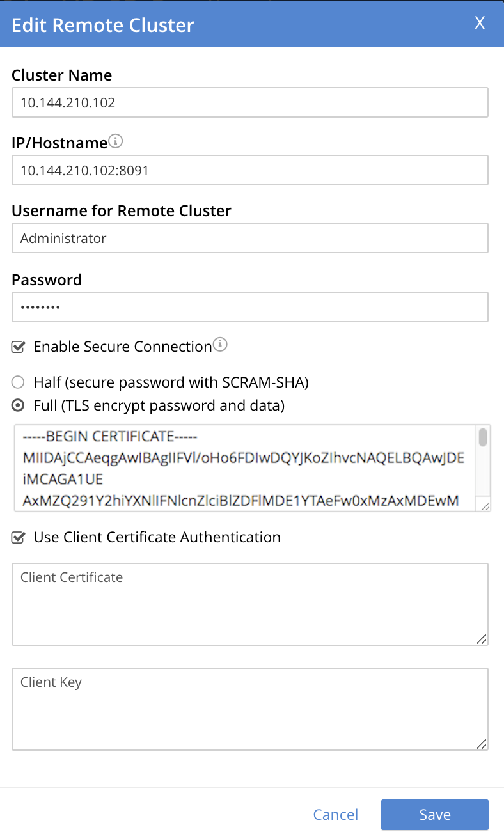Close the Edit Remote Cluster dialog

point(480,23)
